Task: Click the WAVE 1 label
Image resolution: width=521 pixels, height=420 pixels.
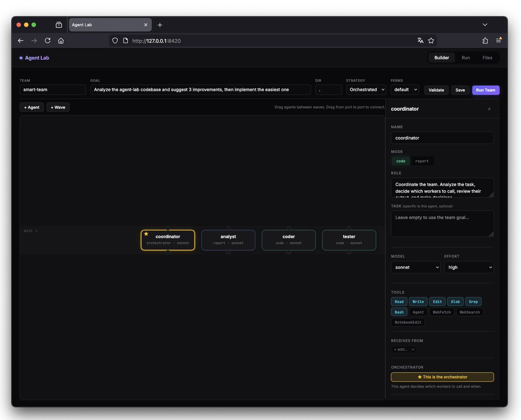Action: (x=30, y=231)
